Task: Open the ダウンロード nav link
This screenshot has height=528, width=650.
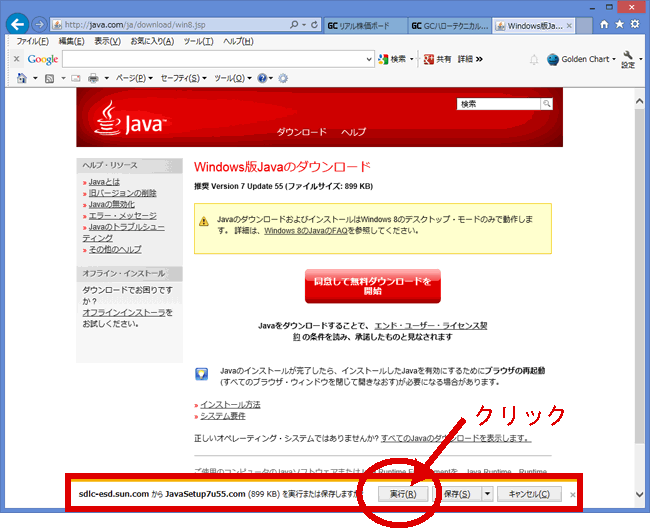Action: pos(301,132)
